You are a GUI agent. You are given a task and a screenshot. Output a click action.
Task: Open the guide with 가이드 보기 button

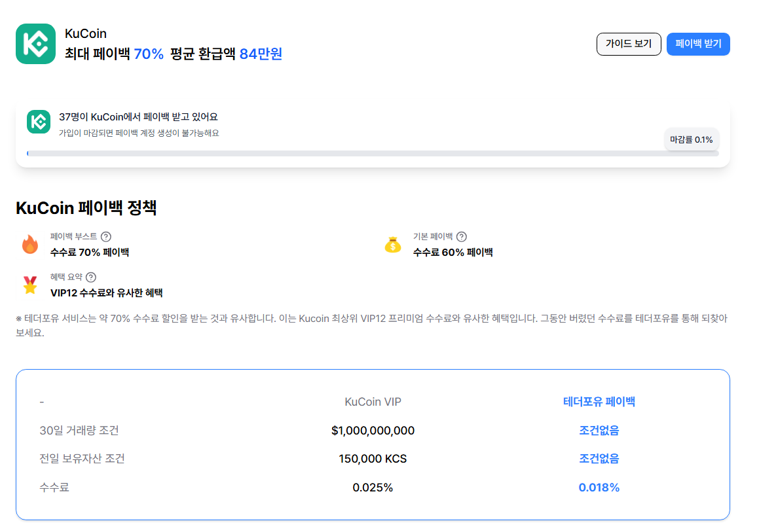(x=628, y=44)
